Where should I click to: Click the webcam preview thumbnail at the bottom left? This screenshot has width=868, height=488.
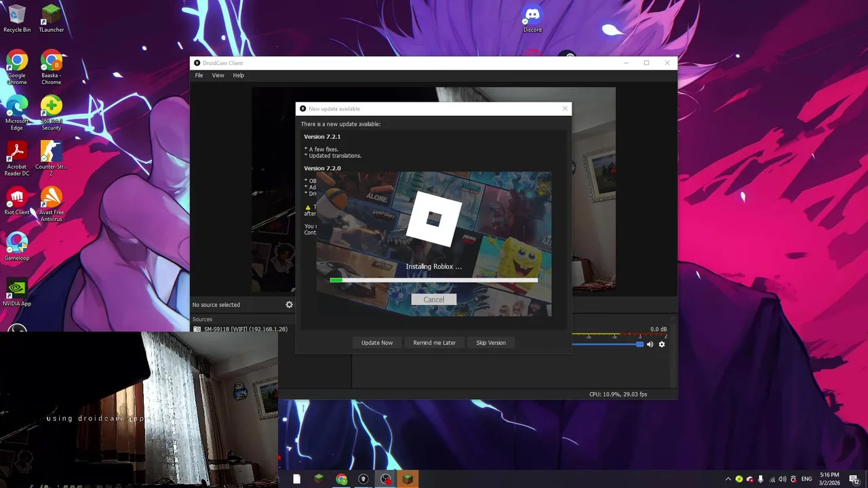[x=139, y=409]
